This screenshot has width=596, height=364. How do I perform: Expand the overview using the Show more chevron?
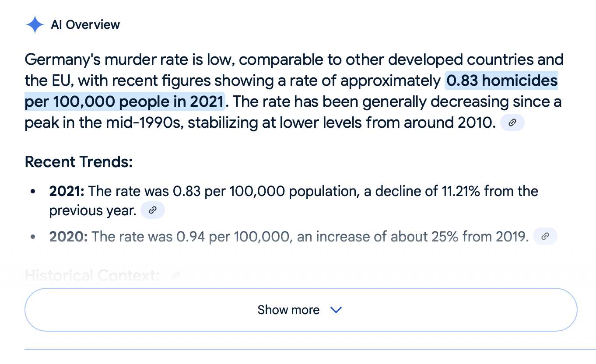[x=336, y=310]
